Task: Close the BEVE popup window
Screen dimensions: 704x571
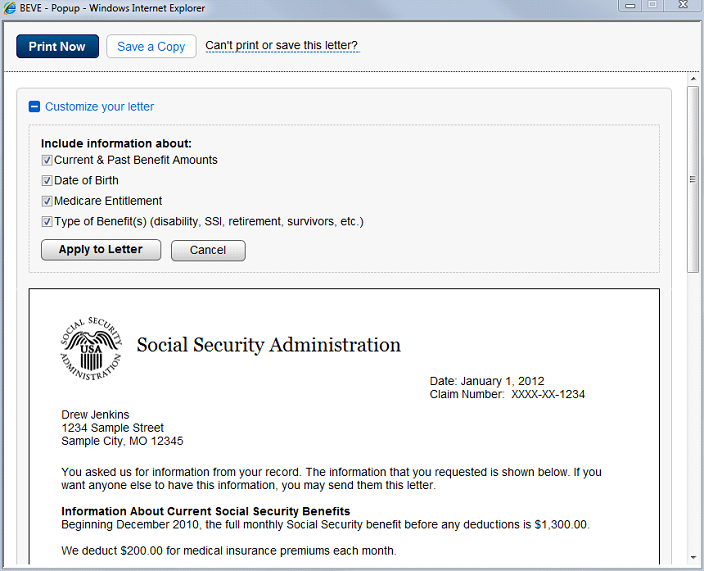Action: [681, 5]
